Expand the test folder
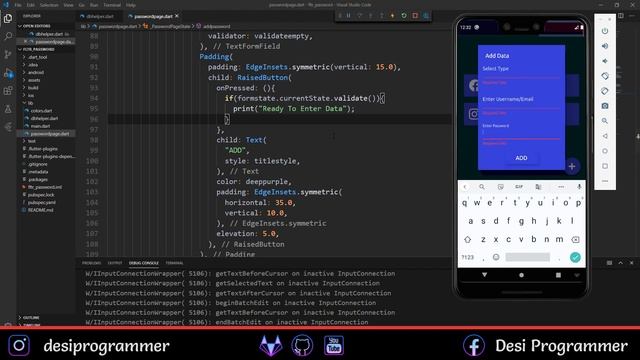This screenshot has height=360, width=640. click(32, 141)
